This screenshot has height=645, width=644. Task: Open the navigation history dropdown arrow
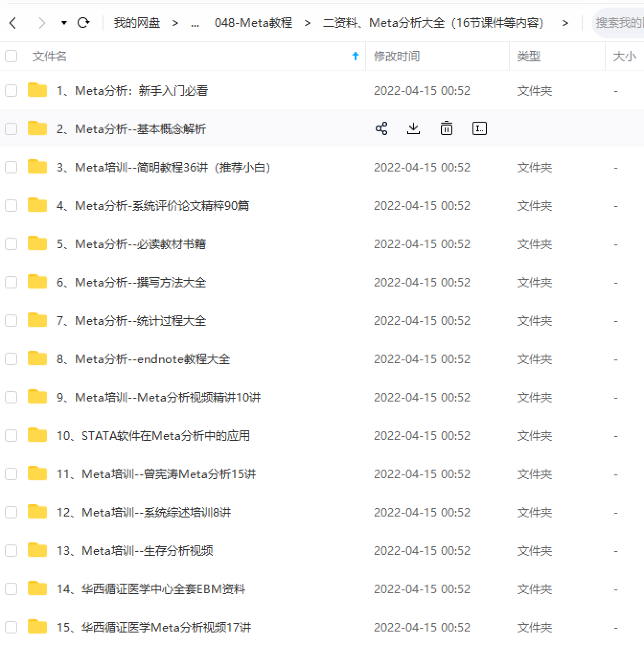[64, 23]
